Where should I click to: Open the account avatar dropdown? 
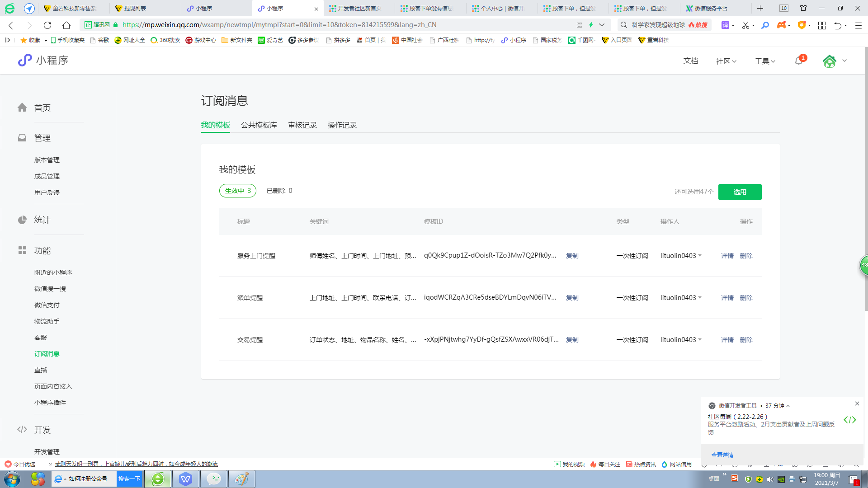[835, 61]
